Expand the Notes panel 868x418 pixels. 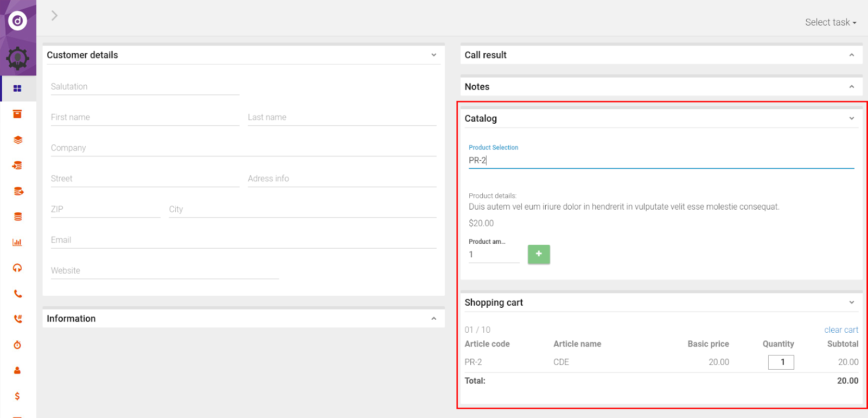click(x=851, y=87)
